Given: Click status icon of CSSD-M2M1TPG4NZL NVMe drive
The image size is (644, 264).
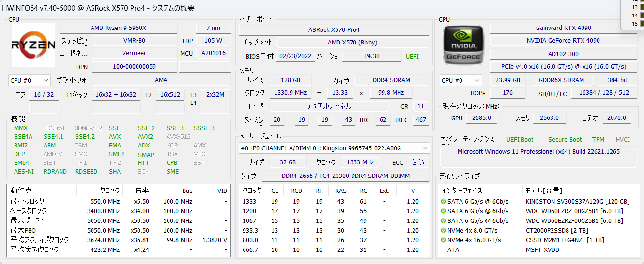Looking at the screenshot, I should point(443,240).
